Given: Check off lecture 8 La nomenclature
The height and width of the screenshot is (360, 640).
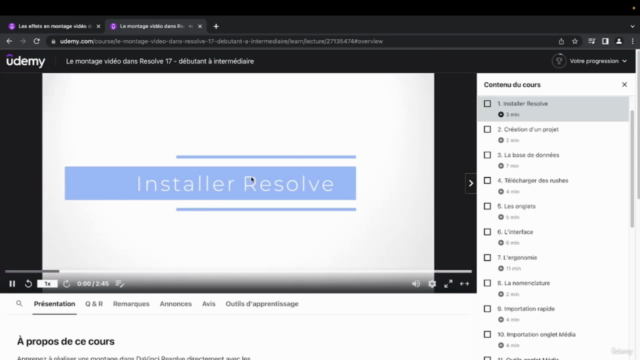Looking at the screenshot, I should [x=487, y=283].
